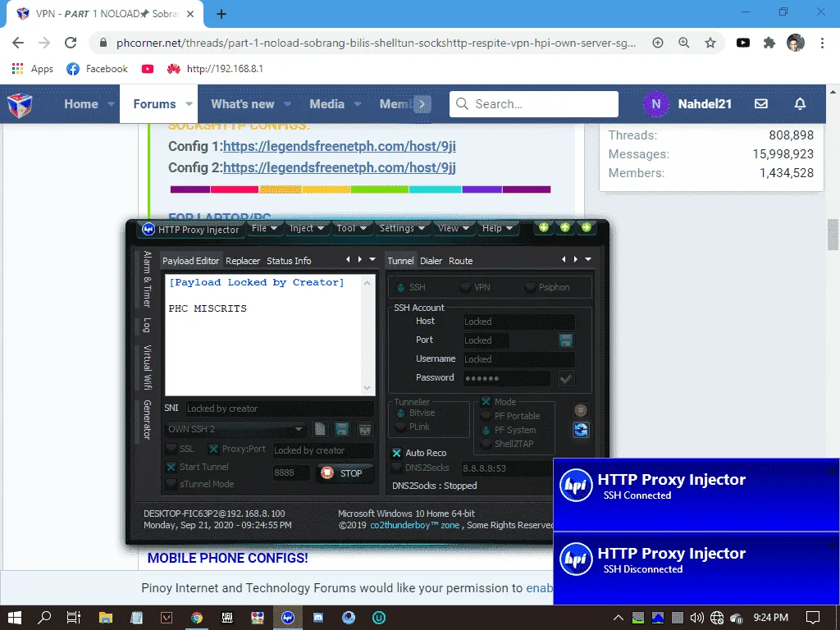Image resolution: width=840 pixels, height=630 pixels.
Task: Open the Settings menu dropdown
Action: pyautogui.click(x=402, y=228)
